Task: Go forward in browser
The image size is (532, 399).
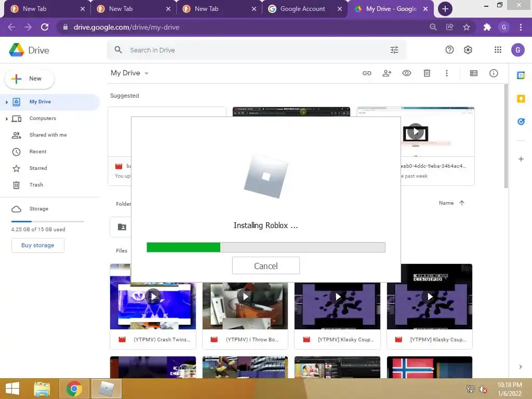Action: point(28,27)
